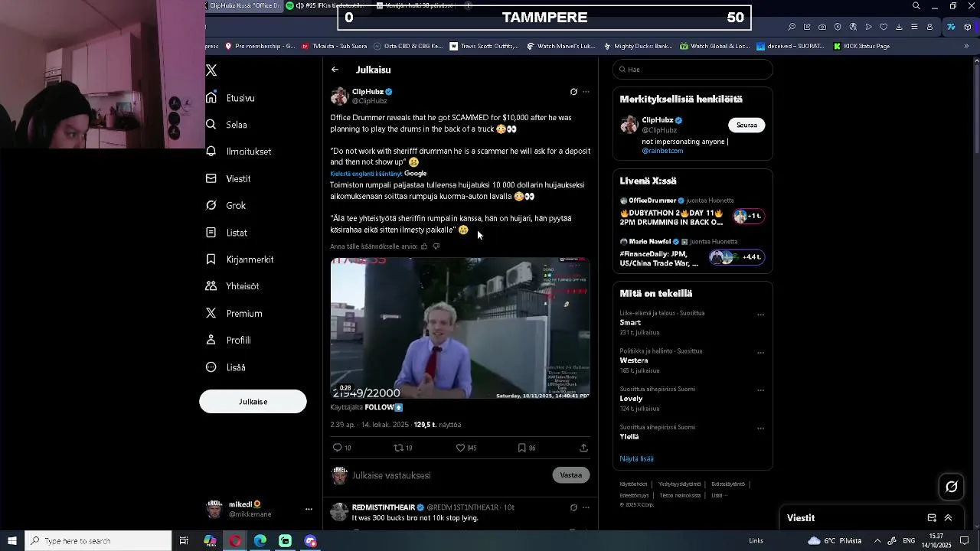Viewport: 980px width, 551px height.
Task: Open @rainbetcom link in bio
Action: point(662,151)
